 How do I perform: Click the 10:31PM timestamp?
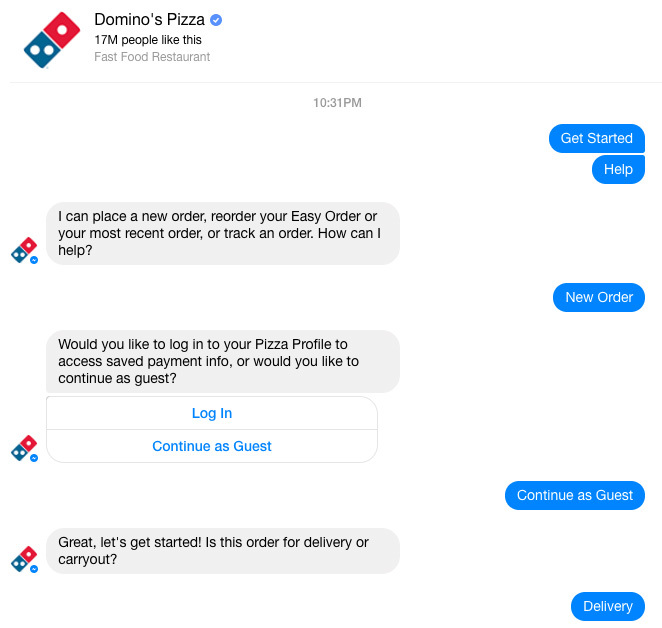pos(337,102)
